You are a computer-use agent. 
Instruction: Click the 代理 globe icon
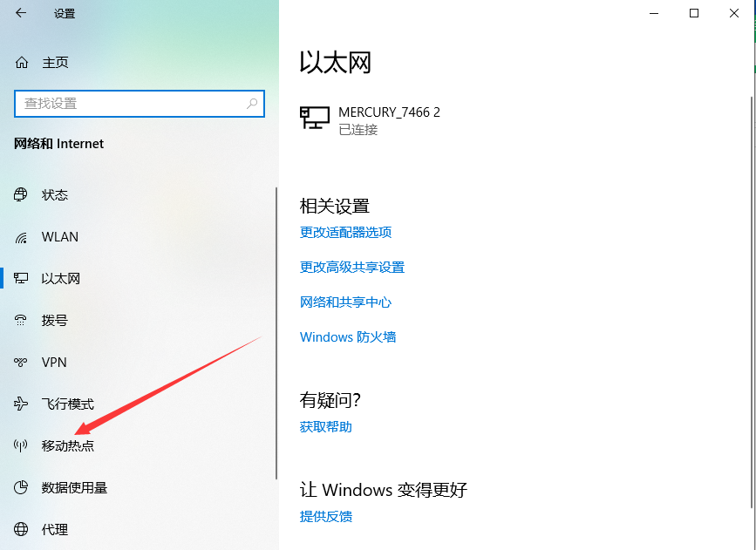(21, 529)
